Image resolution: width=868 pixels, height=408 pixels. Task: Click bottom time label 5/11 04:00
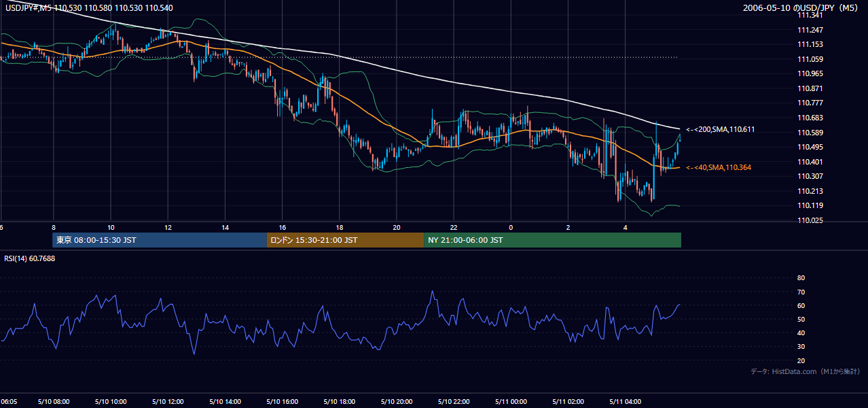[626, 402]
